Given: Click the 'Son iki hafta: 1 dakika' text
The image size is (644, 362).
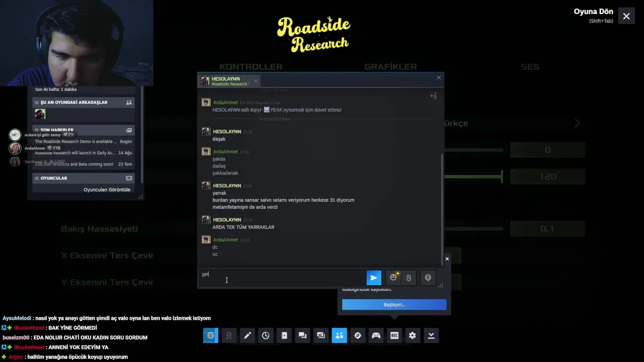Looking at the screenshot, I should (56, 89).
